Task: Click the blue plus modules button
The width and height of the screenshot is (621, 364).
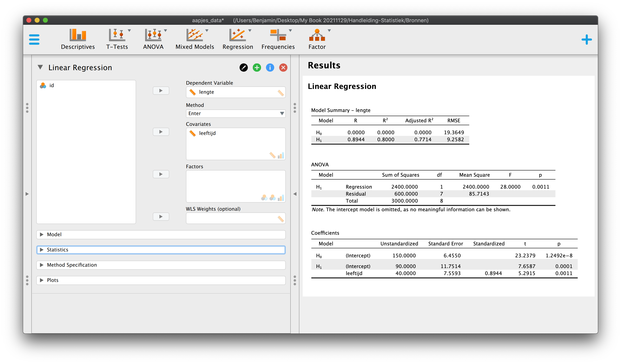Action: coord(587,40)
